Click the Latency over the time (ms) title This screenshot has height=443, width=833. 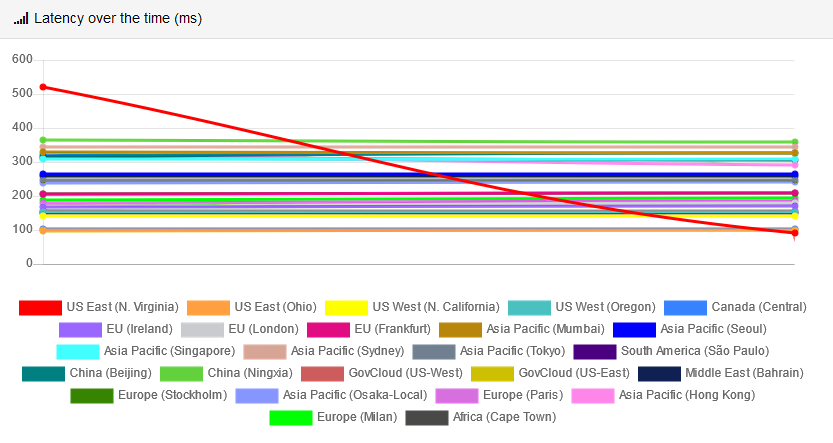pos(118,19)
